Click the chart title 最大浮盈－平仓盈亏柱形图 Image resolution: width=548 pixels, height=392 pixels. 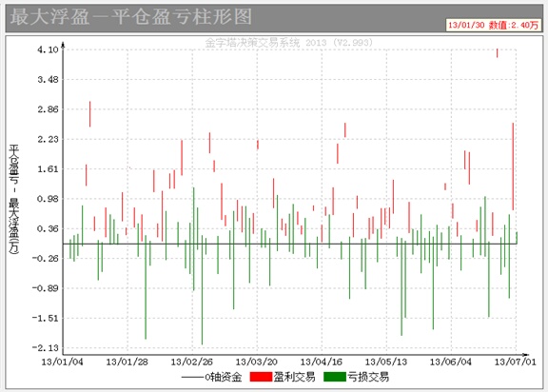tap(131, 17)
